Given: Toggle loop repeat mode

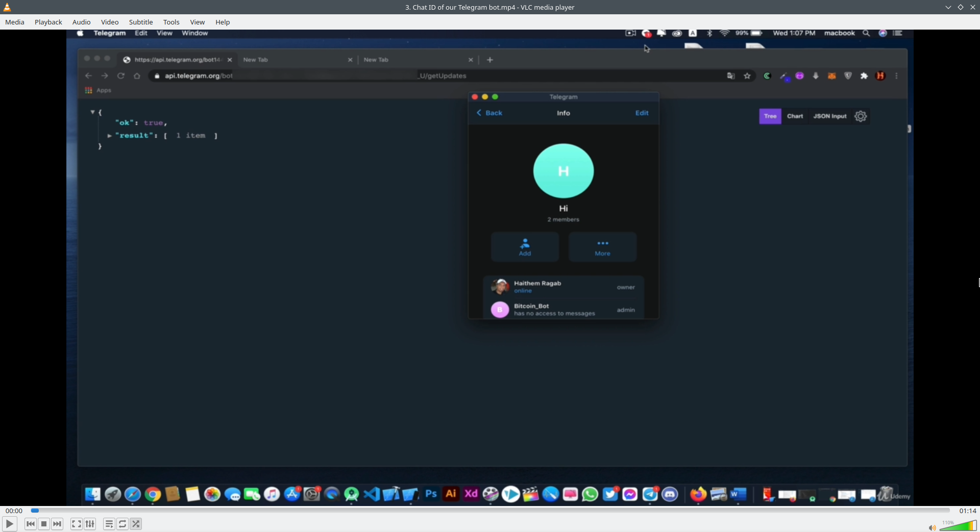Looking at the screenshot, I should [122, 524].
